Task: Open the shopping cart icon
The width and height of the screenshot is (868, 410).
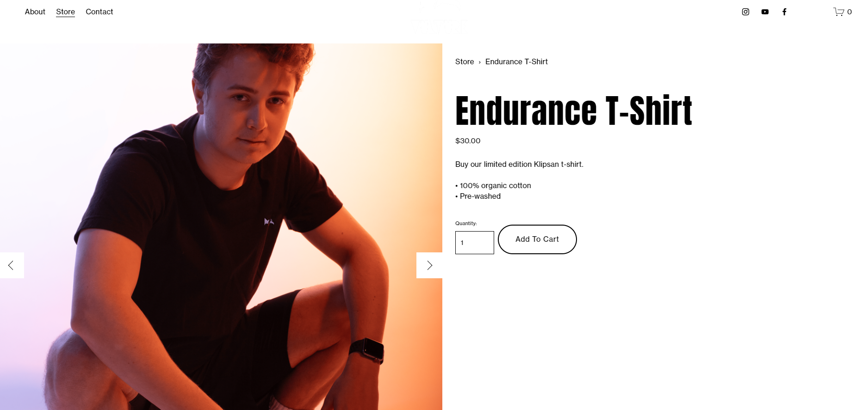Action: click(838, 12)
